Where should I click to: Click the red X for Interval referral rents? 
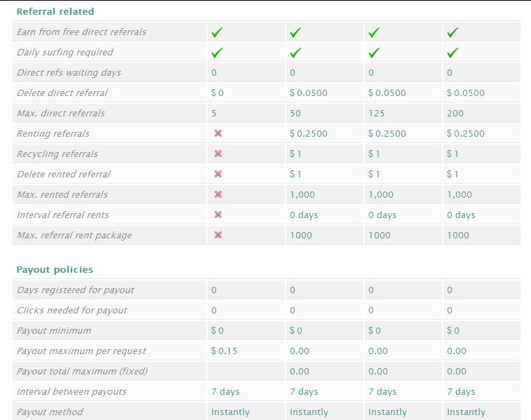218,215
